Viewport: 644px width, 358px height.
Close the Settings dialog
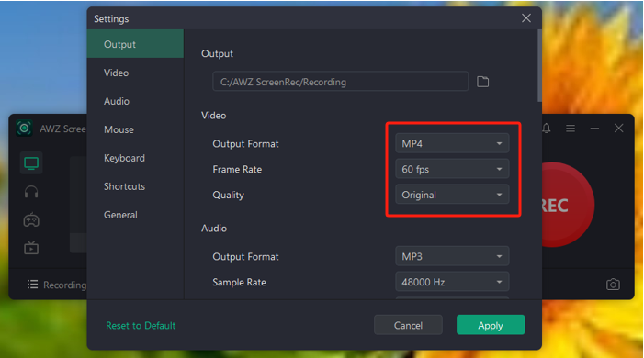pyautogui.click(x=526, y=18)
